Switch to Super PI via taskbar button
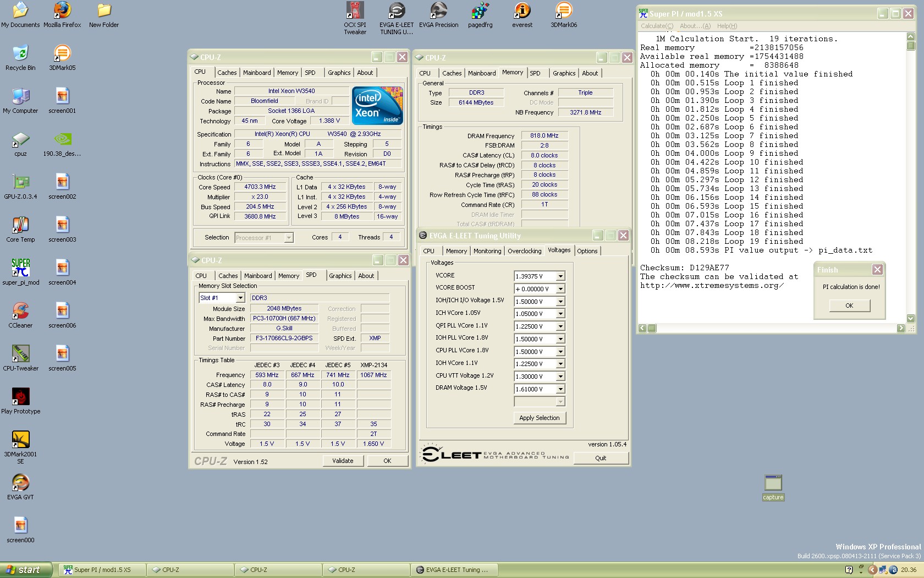This screenshot has height=578, width=924. (x=102, y=570)
